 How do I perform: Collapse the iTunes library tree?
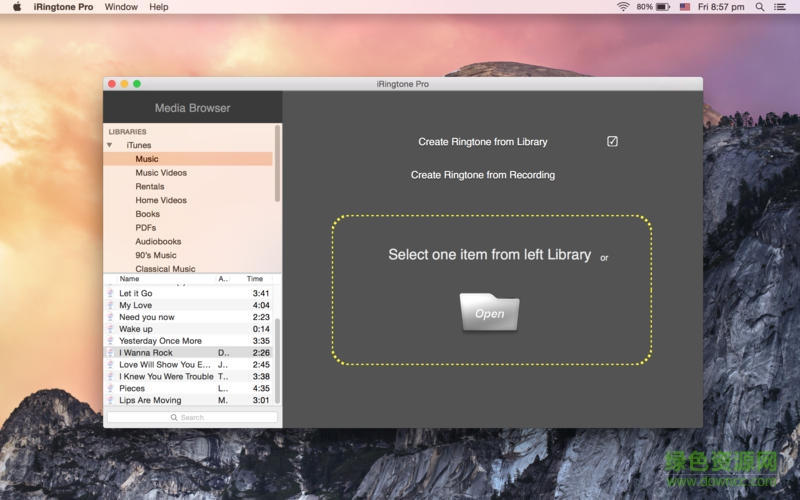109,145
